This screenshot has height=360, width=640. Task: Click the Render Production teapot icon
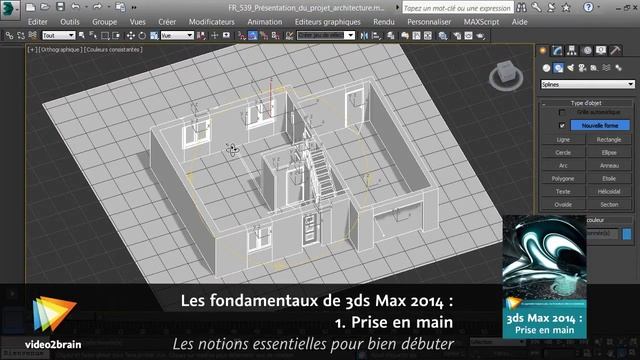[x=481, y=36]
